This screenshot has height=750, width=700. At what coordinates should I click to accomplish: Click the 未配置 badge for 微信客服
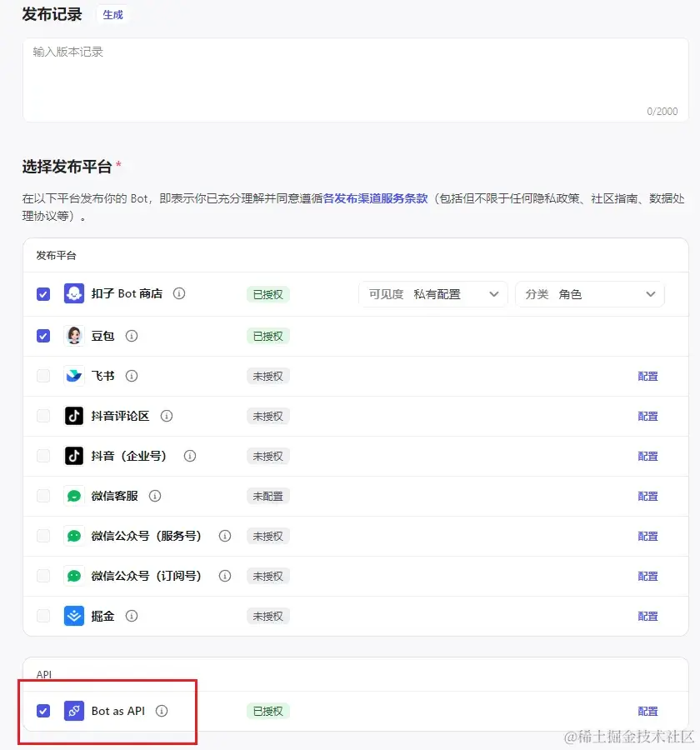click(x=268, y=497)
